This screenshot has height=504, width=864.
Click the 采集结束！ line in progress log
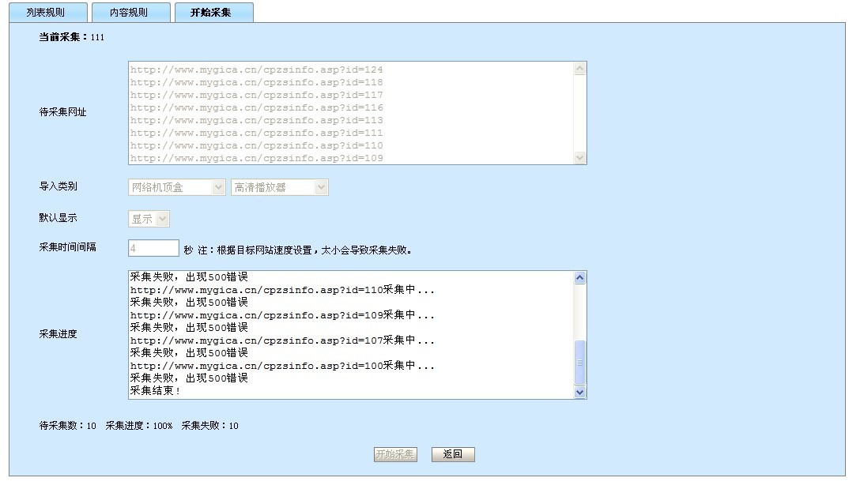click(156, 391)
